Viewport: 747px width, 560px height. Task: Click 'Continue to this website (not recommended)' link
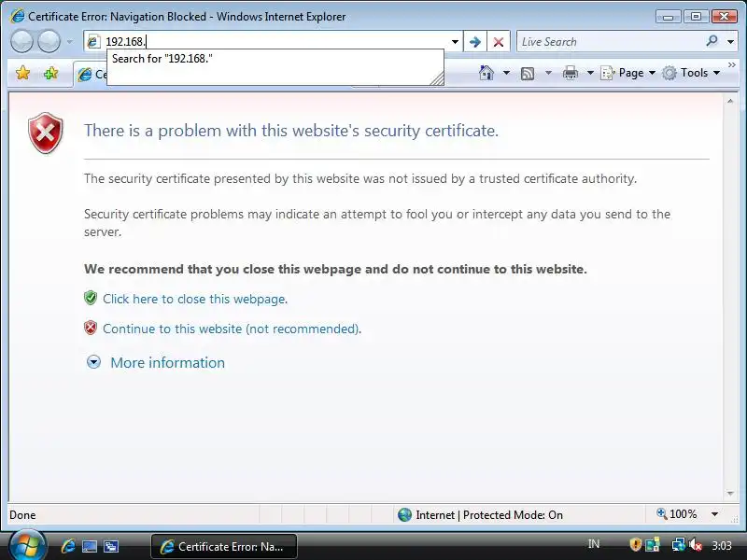[x=232, y=329]
